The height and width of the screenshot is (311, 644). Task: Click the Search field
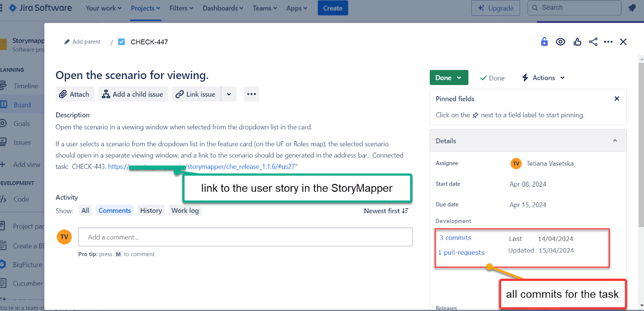coord(574,8)
